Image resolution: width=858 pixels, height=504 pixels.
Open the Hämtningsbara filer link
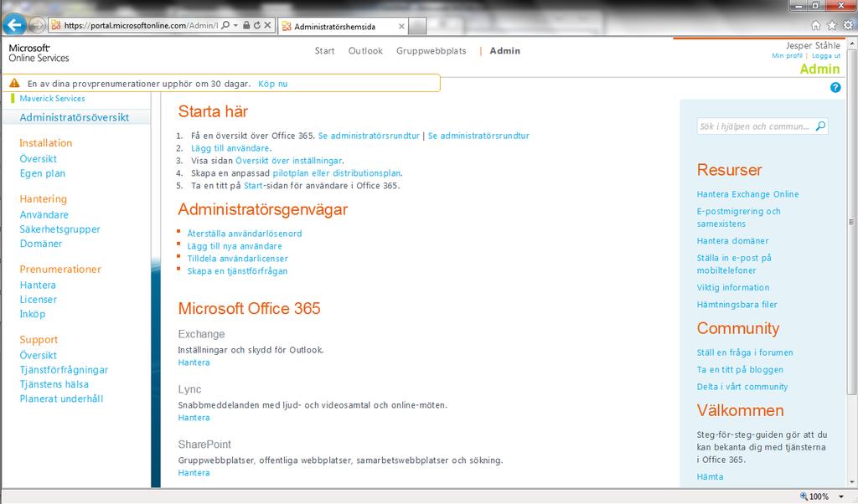(x=737, y=305)
